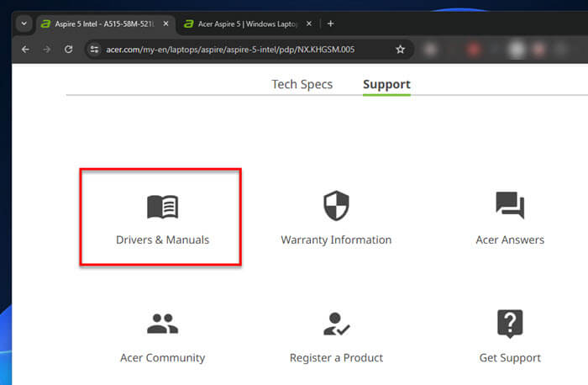Click the Register a Product person-check icon

click(336, 324)
